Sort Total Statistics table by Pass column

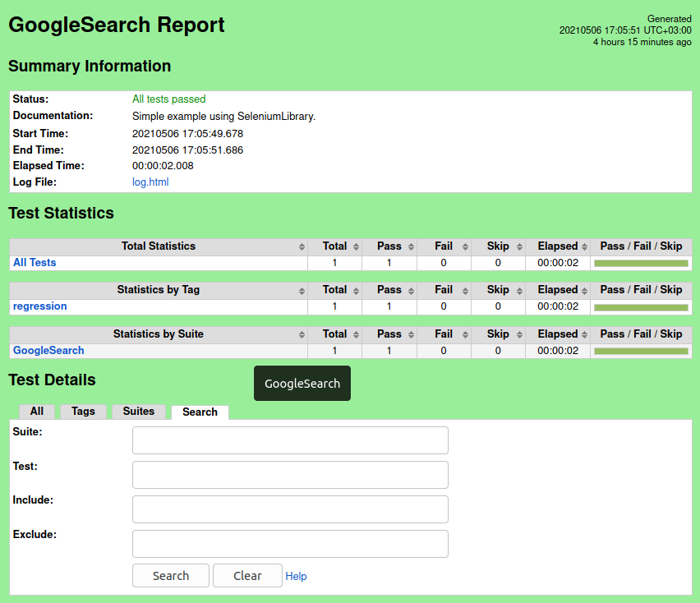389,246
